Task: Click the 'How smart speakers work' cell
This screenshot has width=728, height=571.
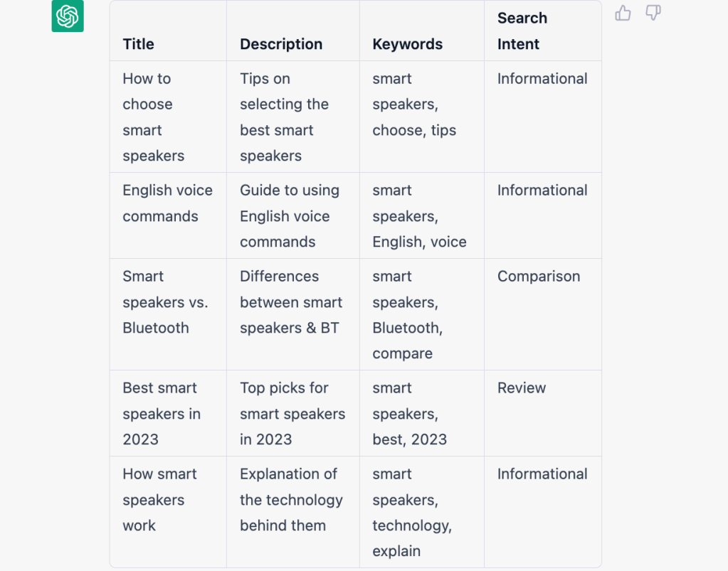Action: [x=159, y=500]
